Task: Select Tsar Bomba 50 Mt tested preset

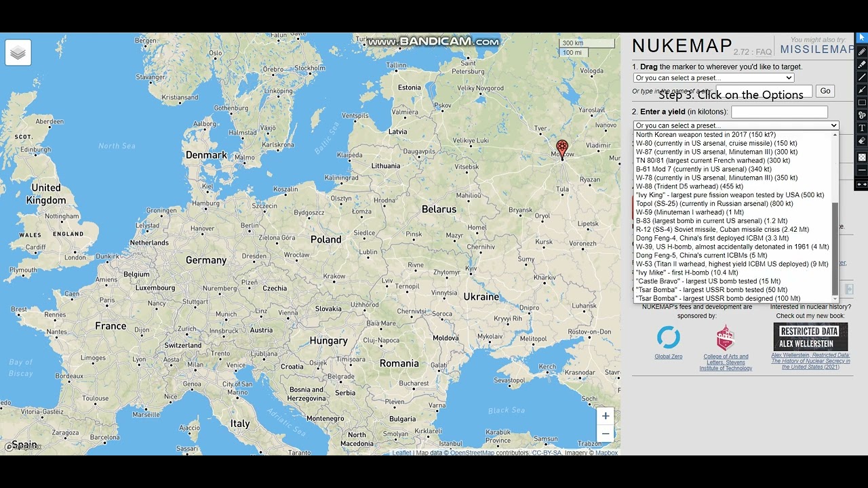Action: pyautogui.click(x=733, y=290)
